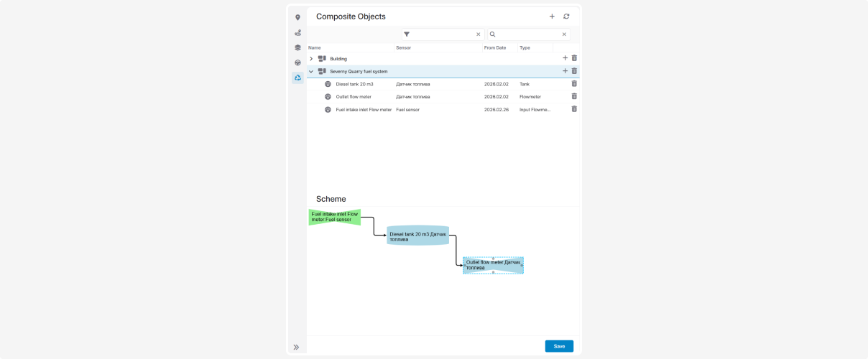This screenshot has height=359, width=868.
Task: Refresh the Composite Objects list
Action: coord(566,17)
